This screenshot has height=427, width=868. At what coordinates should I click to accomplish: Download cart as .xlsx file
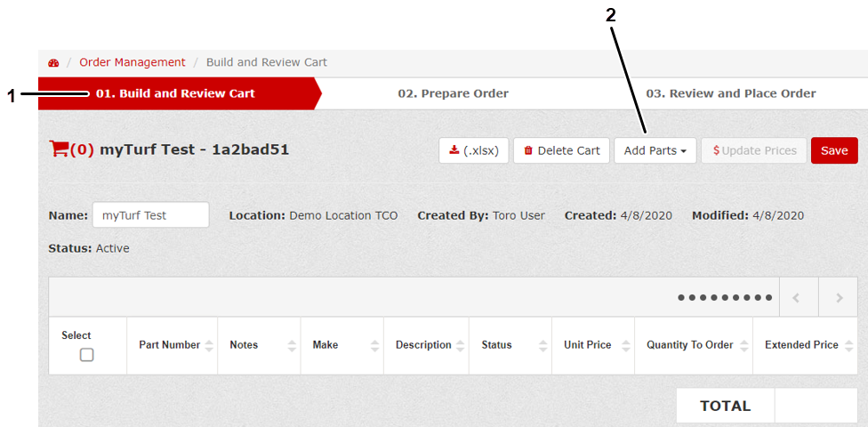473,150
